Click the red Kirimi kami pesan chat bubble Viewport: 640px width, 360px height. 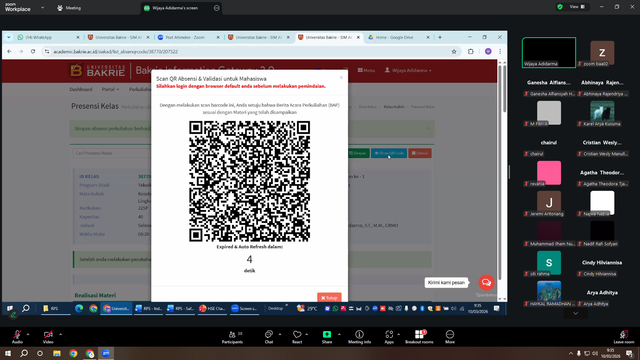click(x=486, y=282)
